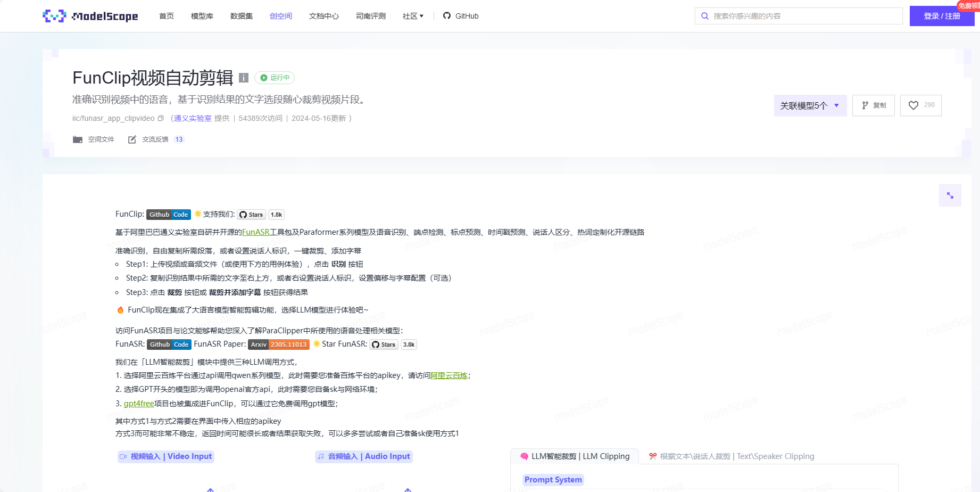Viewport: 980px width, 492px height.
Task: Open FunASR Github Code badge
Action: tap(169, 345)
